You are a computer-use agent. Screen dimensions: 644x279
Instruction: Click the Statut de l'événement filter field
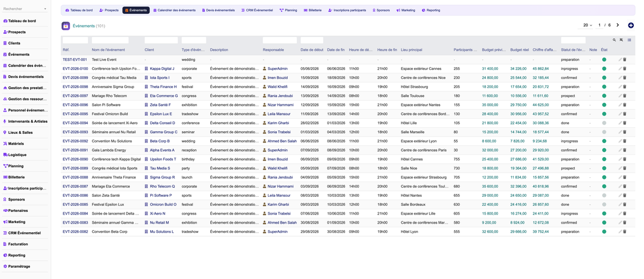[x=573, y=40]
